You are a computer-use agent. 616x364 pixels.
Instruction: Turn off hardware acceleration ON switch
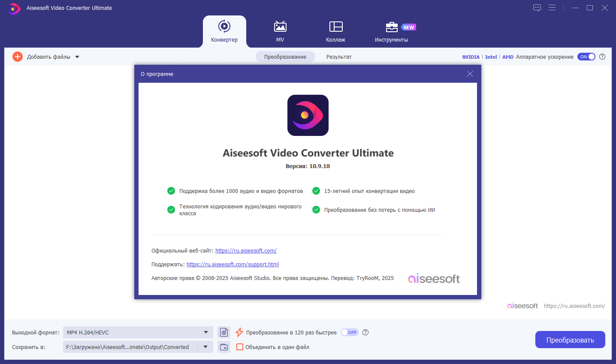(586, 57)
